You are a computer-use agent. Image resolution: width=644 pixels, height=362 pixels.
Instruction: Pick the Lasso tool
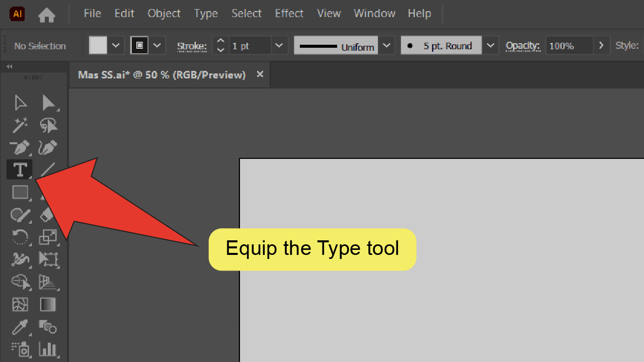[49, 125]
